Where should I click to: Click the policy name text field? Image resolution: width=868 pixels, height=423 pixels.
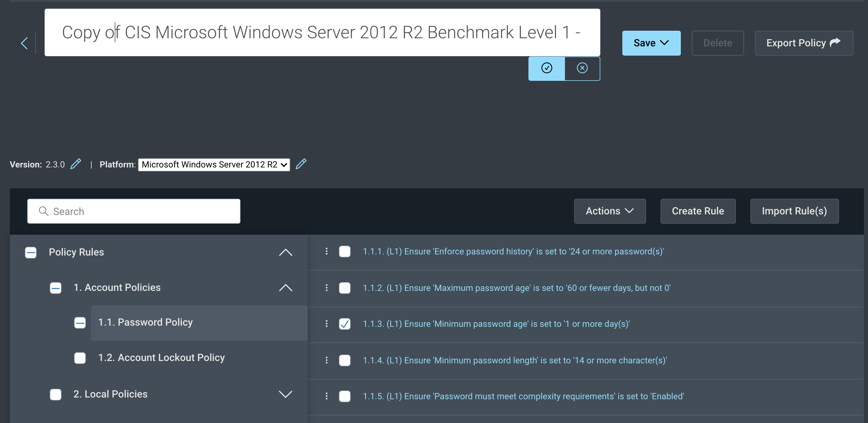coord(322,32)
